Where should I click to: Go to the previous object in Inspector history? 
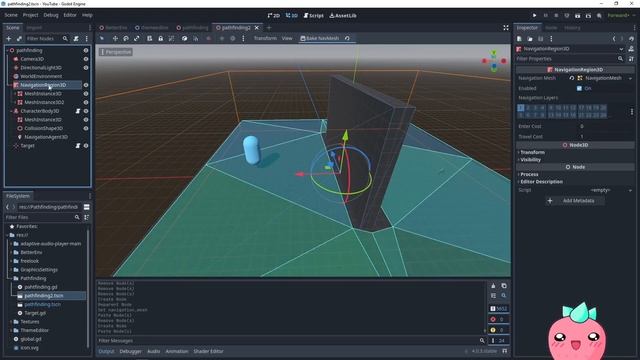click(613, 39)
